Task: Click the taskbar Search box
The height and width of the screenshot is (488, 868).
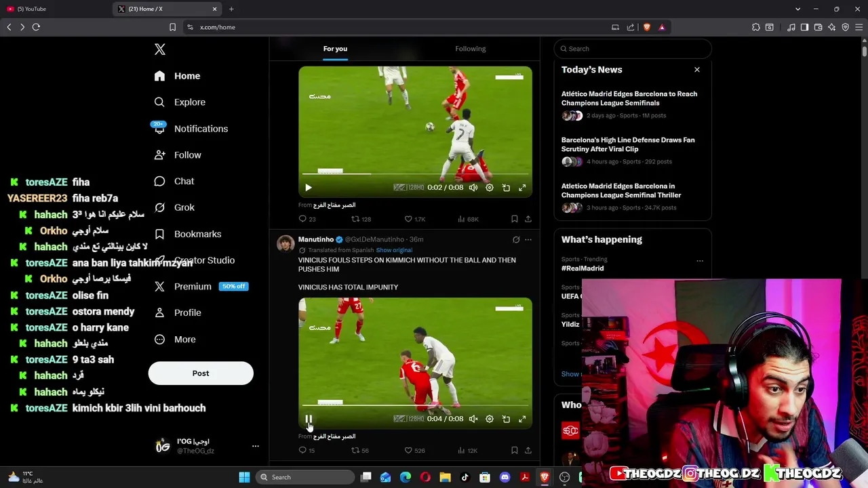Action: pyautogui.click(x=305, y=477)
